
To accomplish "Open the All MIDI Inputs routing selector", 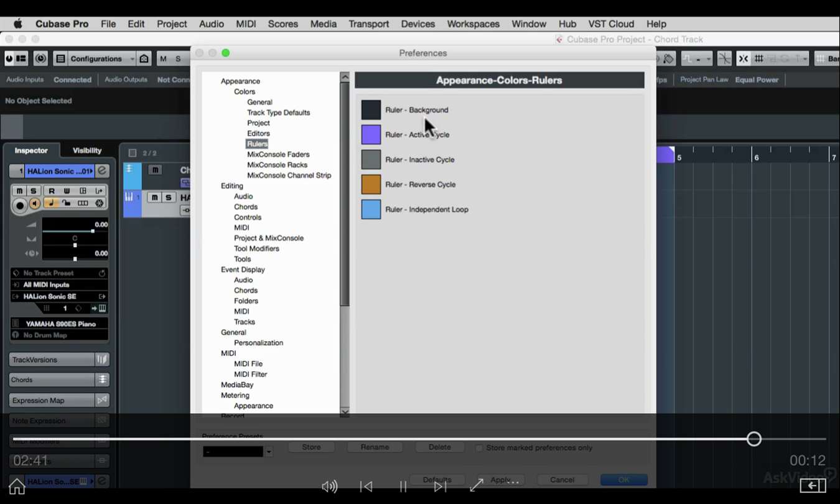I will [59, 284].
